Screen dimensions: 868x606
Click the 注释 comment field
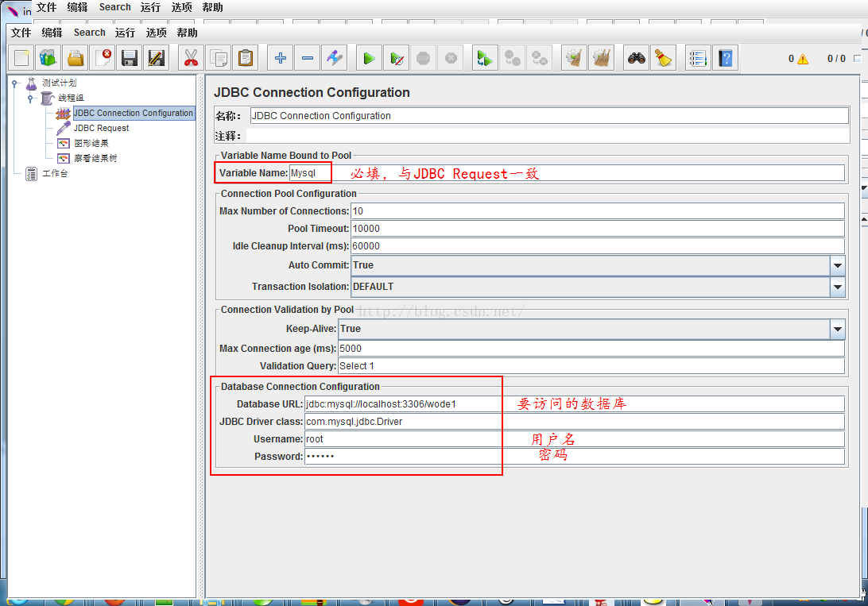[548, 136]
